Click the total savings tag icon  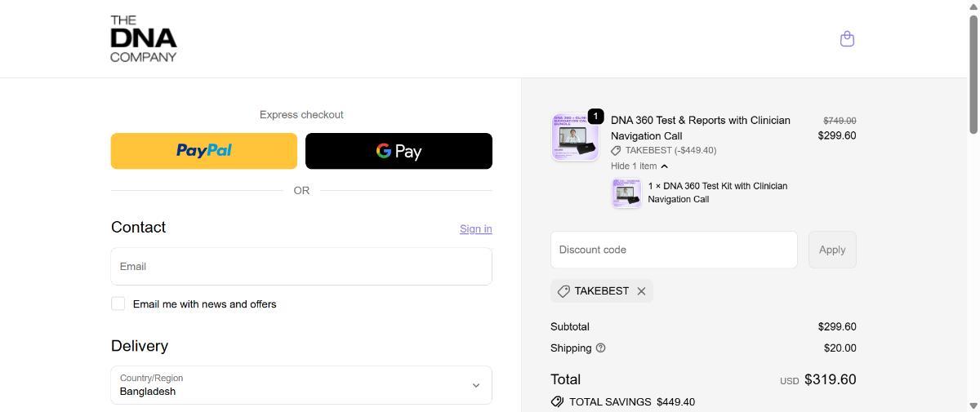point(557,401)
